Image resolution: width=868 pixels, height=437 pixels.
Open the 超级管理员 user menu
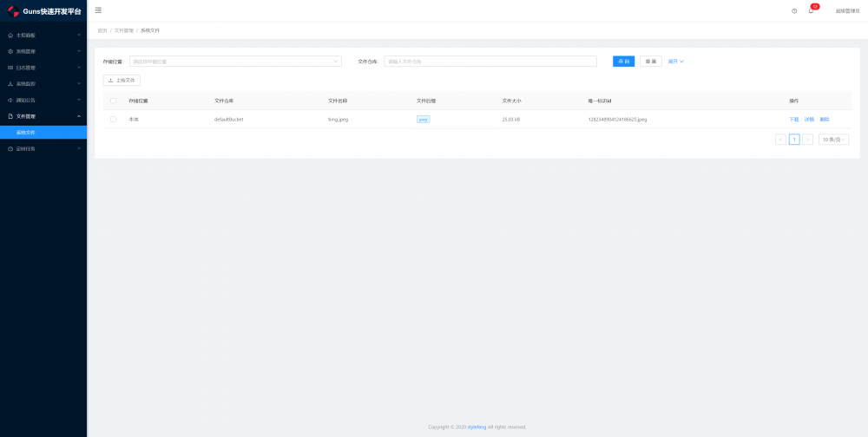point(847,10)
